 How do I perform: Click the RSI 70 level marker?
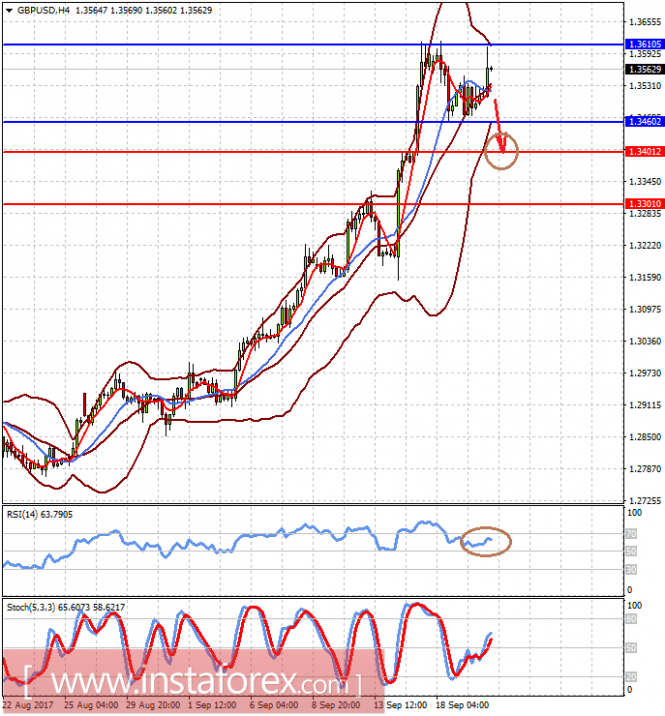click(631, 533)
